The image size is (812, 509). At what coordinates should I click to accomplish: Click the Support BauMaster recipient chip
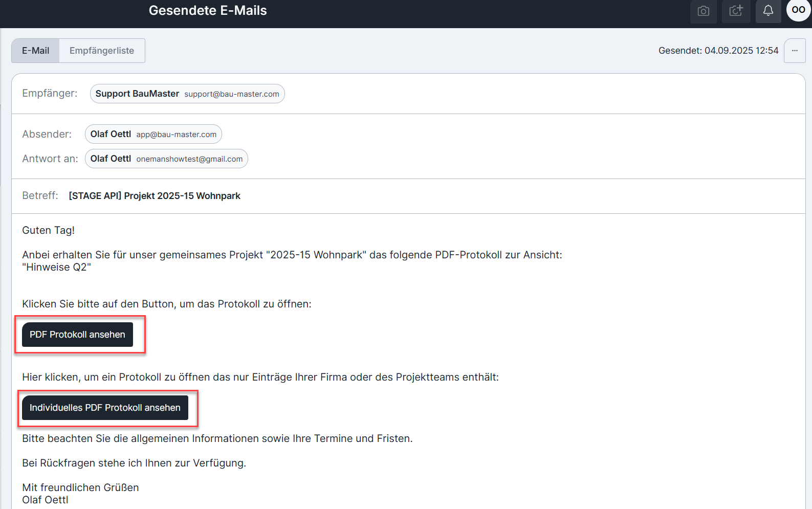coord(187,94)
